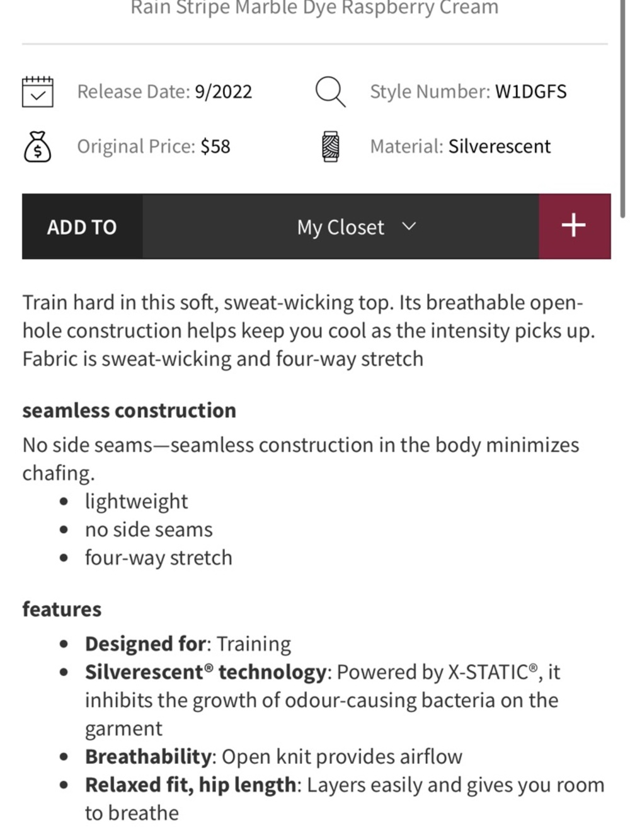Click the page scrollbar on right edge
Image resolution: width=630 pixels, height=840 pixels.
pos(622,108)
